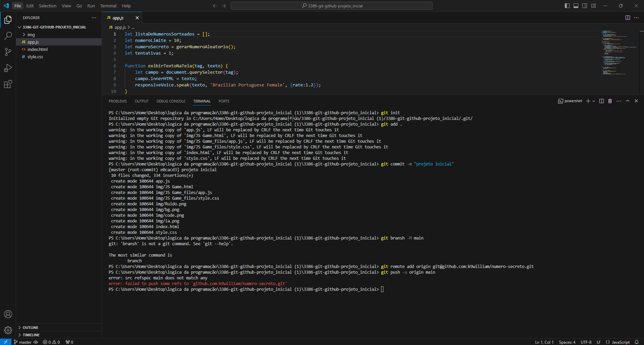Go back using the navigation arrow
Viewport: 644px width, 345px height.
tap(215, 6)
